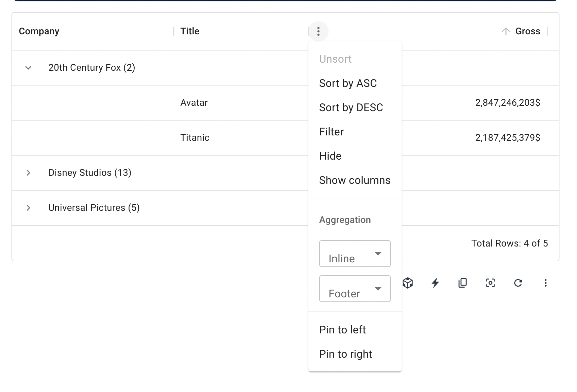Open the toolbar's vertical more-options icon
Screen dimensions: 577x392
546,283
